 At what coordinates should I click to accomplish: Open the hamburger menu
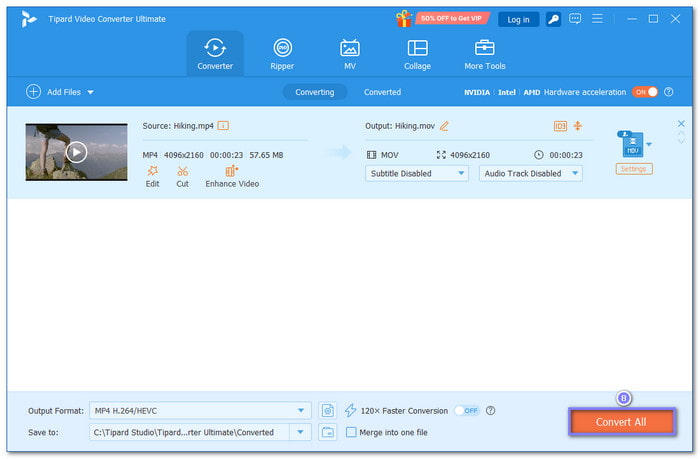pos(597,19)
